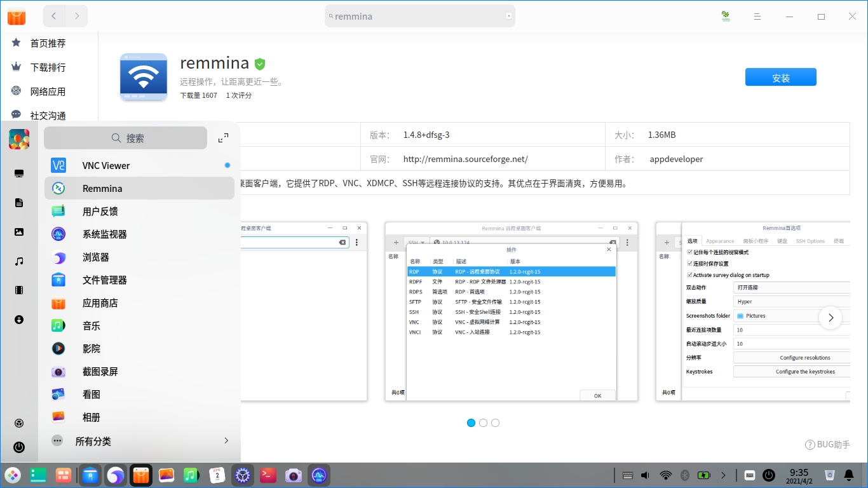Open 首页推荐 in the store sidebar
The height and width of the screenshot is (488, 868).
click(x=49, y=43)
